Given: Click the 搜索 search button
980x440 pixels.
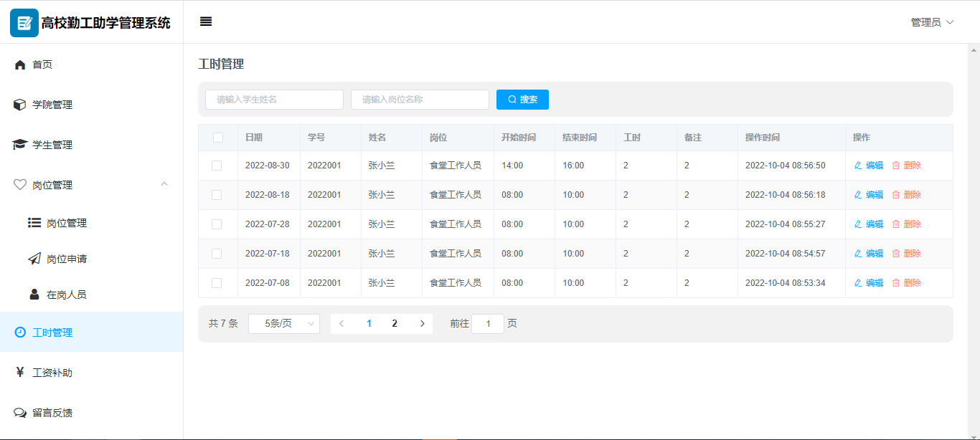Looking at the screenshot, I should [x=522, y=100].
